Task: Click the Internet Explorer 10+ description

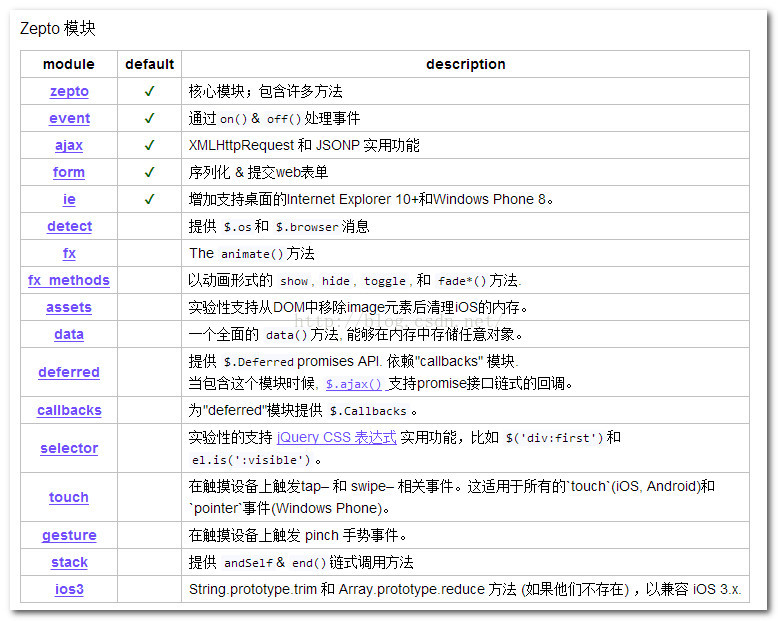Action: click(371, 199)
